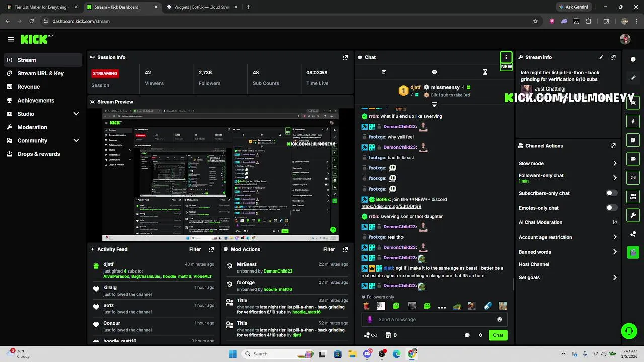The width and height of the screenshot is (644, 362).
Task: Click the green support headset button
Action: [629, 331]
